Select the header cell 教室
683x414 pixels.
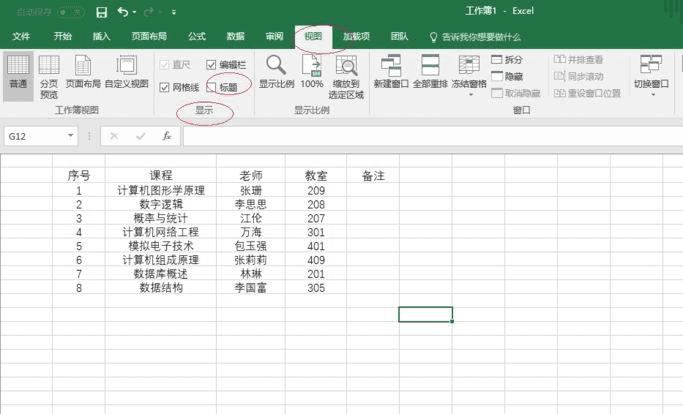pos(316,176)
